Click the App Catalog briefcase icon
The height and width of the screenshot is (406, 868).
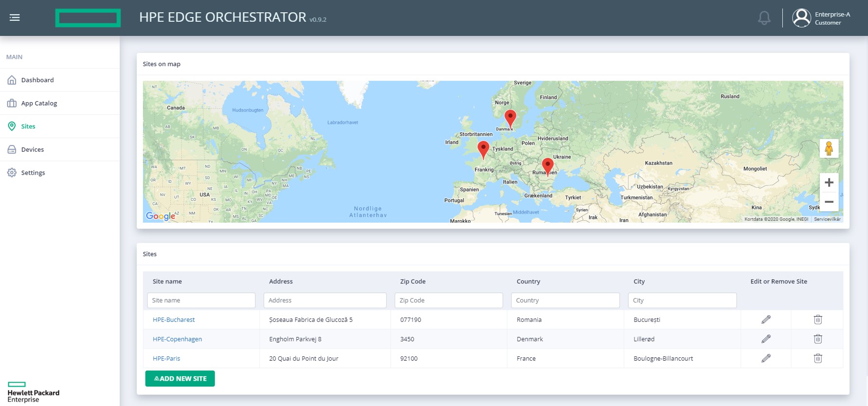click(x=12, y=103)
